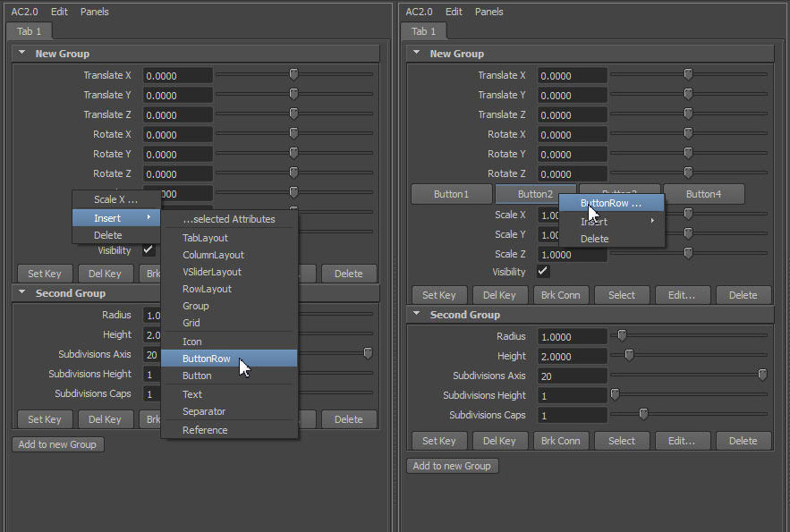This screenshot has height=532, width=790.
Task: Open the Edit menu in right window
Action: [x=454, y=12]
